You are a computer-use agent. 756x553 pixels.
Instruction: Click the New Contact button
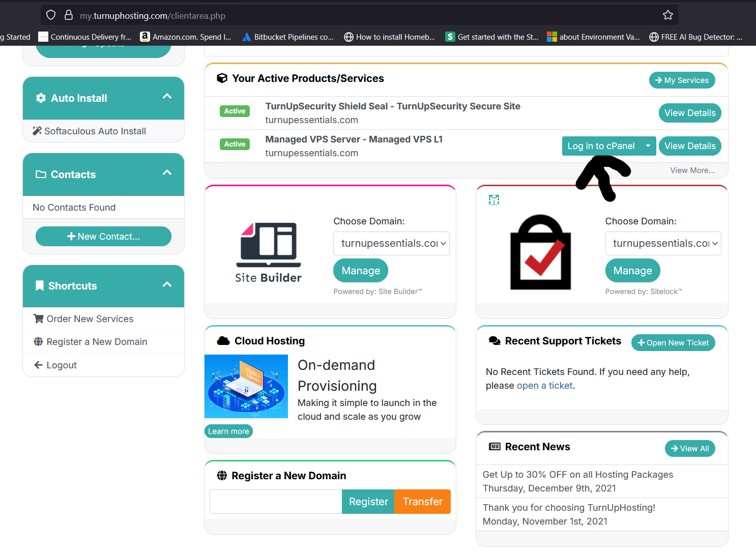(x=103, y=237)
